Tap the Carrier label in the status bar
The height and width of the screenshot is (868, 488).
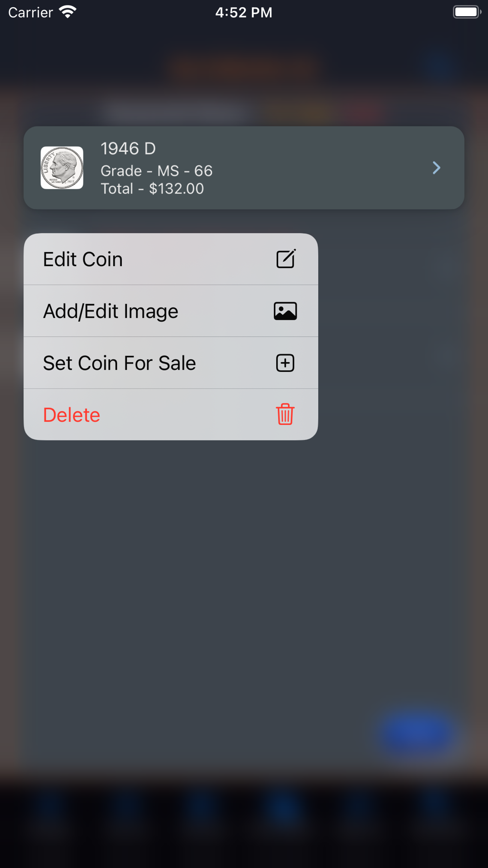[x=30, y=12]
